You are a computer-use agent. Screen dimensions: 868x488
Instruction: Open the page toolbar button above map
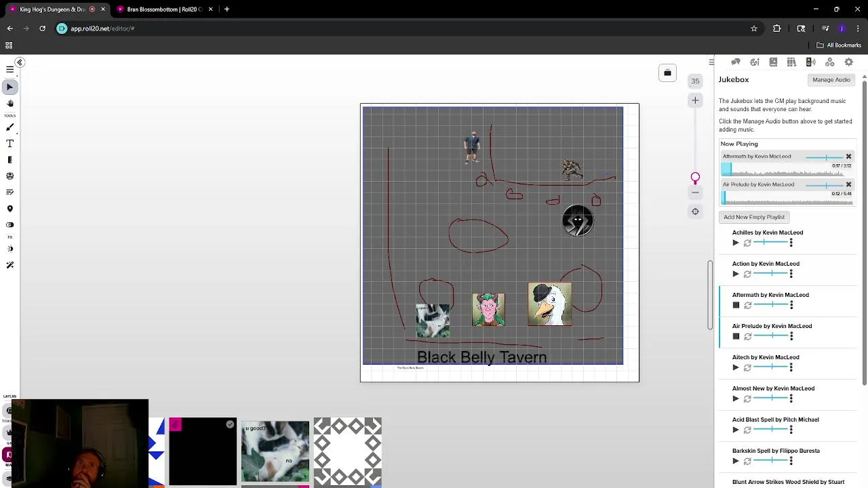[667, 73]
